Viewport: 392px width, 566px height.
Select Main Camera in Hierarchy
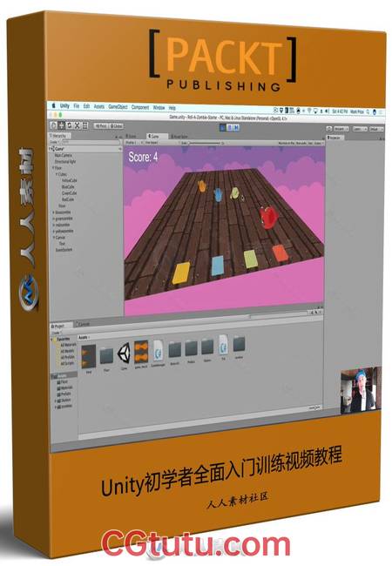click(64, 155)
